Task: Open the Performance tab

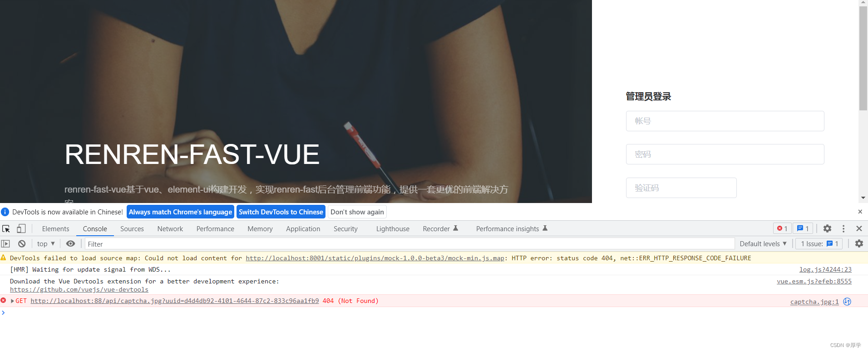Action: (215, 229)
